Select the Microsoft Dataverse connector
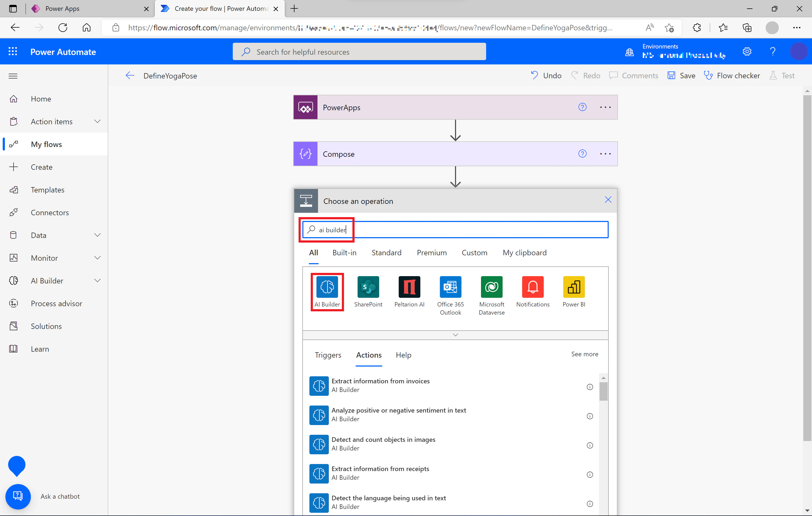The height and width of the screenshot is (516, 812). click(x=491, y=287)
